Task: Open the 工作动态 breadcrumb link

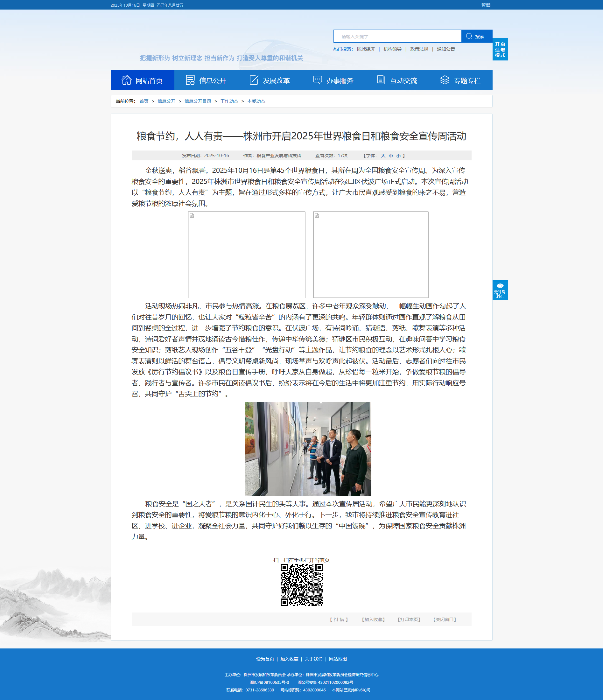Action: [x=229, y=101]
